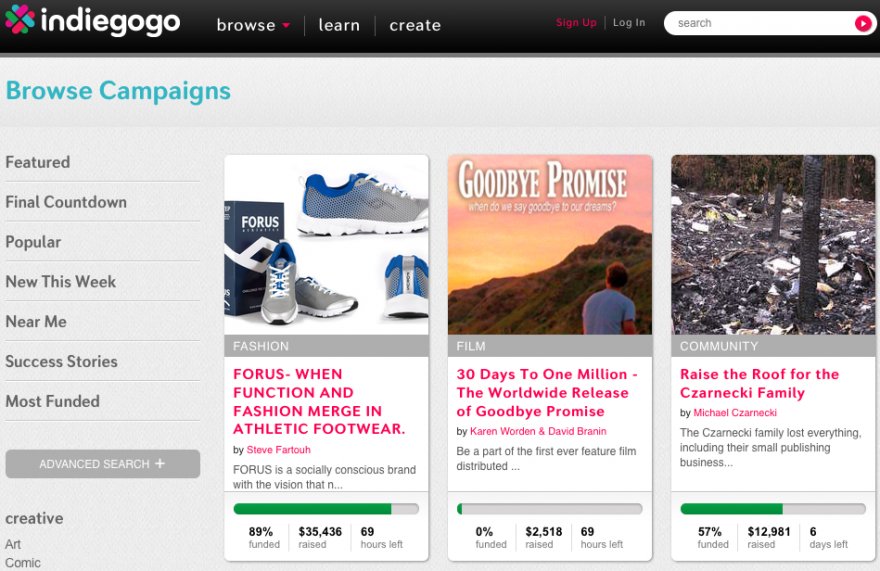Click the Czarnecki 57% funding progress bar
This screenshot has height=571, width=880.
click(773, 509)
